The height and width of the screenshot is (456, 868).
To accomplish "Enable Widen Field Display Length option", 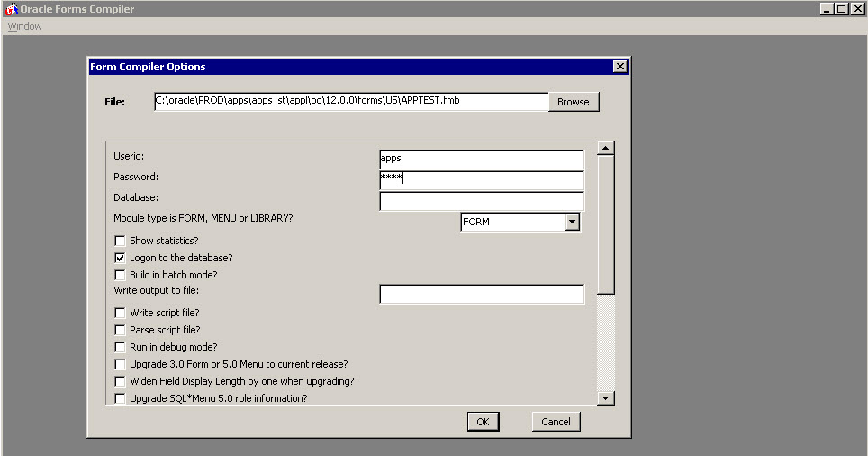I will coord(120,381).
